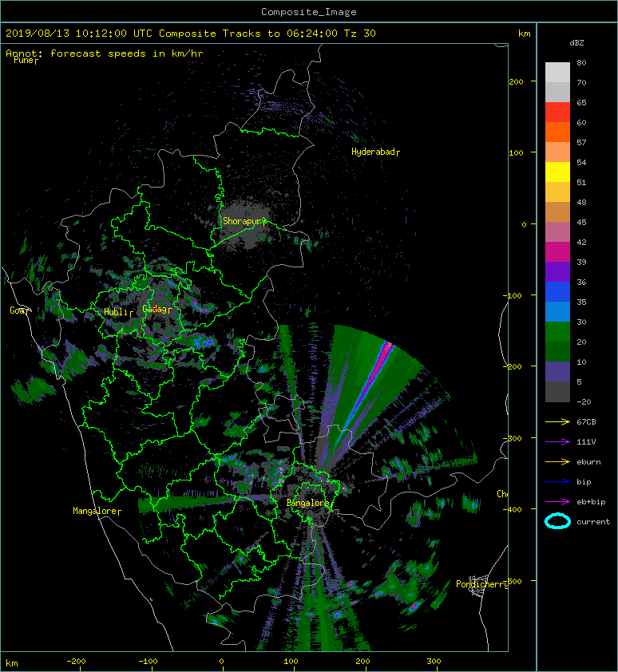This screenshot has height=672, width=618.
Task: Click the 0 tick on the horizontal axis
Action: (x=222, y=662)
